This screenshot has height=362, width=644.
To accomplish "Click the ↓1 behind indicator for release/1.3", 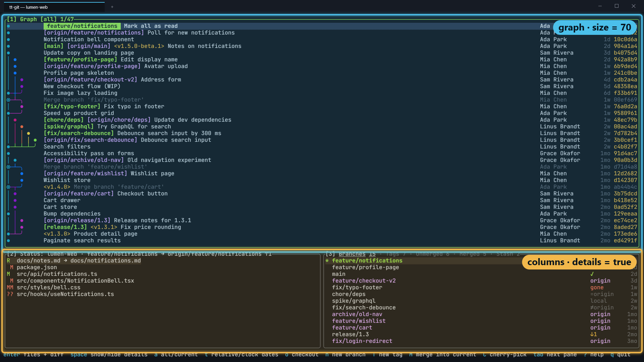I will click(x=594, y=335).
